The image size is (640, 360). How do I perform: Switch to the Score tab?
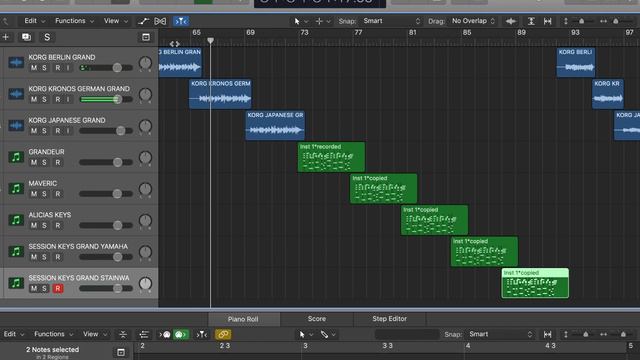(317, 319)
